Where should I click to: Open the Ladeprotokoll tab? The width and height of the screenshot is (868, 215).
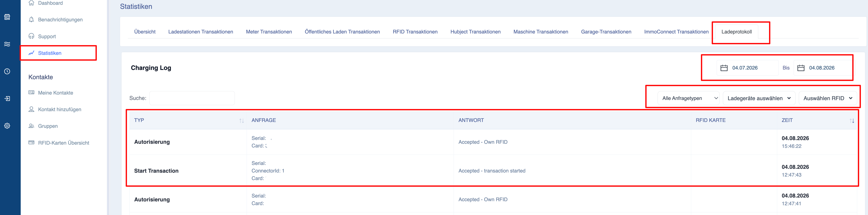coord(736,32)
